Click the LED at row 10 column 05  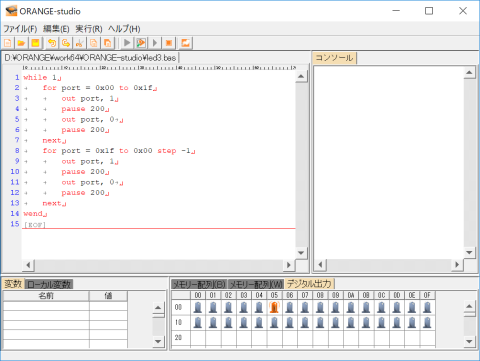click(x=274, y=322)
